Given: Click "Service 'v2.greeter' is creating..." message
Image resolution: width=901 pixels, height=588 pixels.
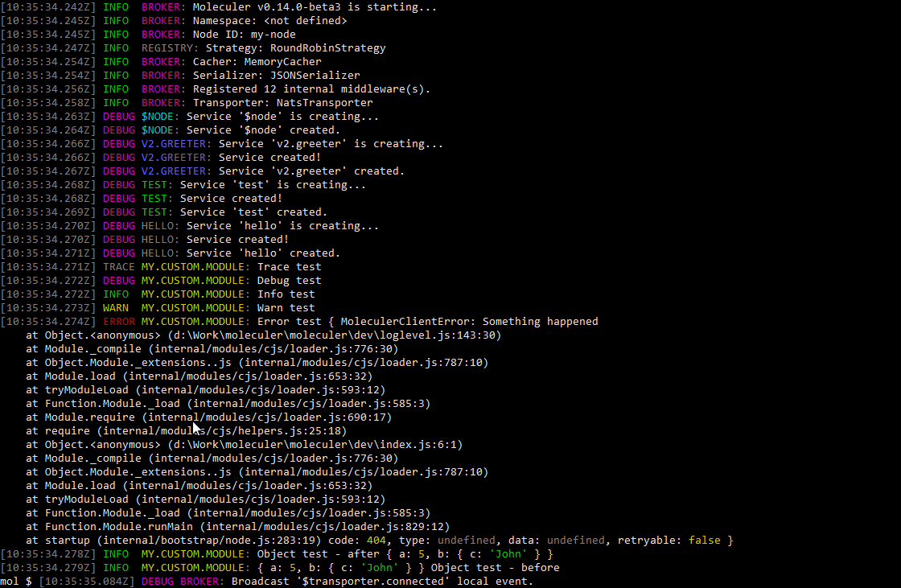Looking at the screenshot, I should tap(331, 144).
